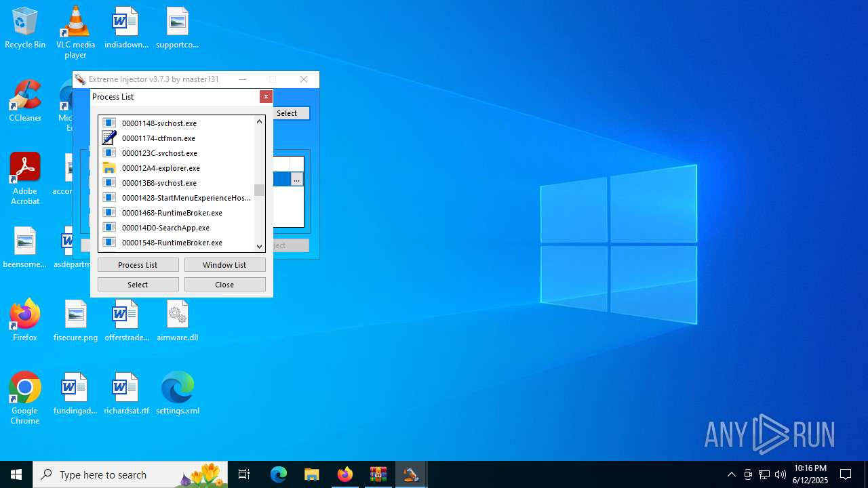
Task: Click the taskbar search box
Action: (x=130, y=474)
